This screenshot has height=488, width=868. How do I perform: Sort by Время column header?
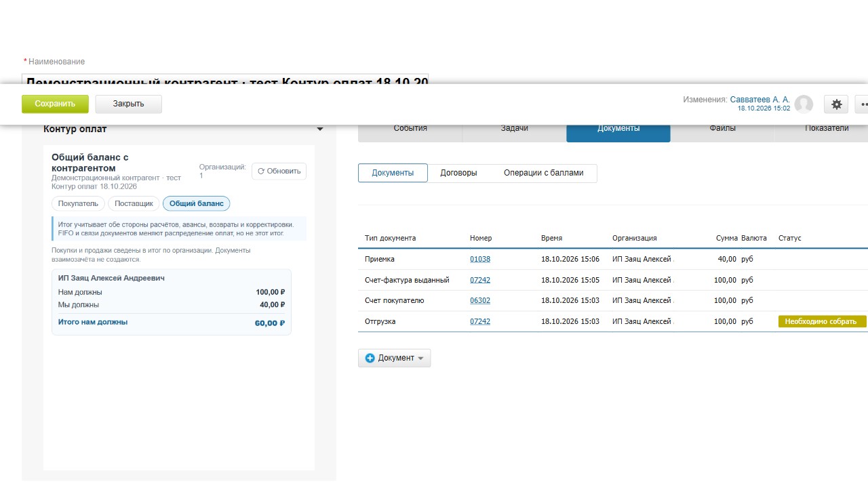[551, 239]
